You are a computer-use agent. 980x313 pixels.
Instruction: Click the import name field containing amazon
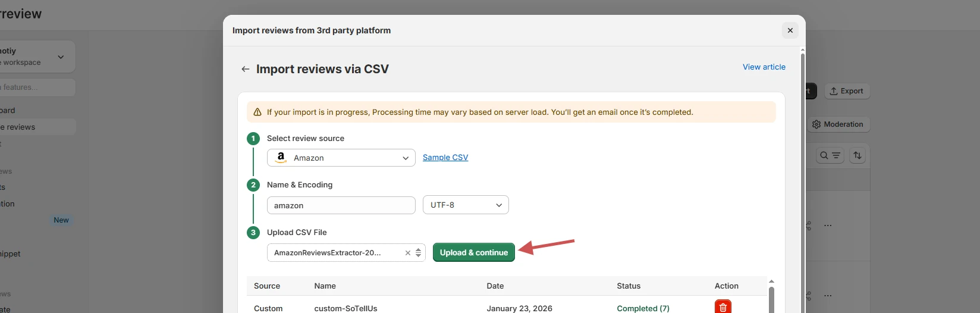pos(341,205)
